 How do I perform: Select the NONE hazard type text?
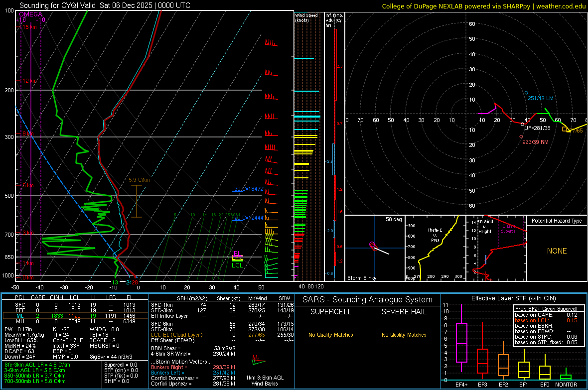pos(557,251)
